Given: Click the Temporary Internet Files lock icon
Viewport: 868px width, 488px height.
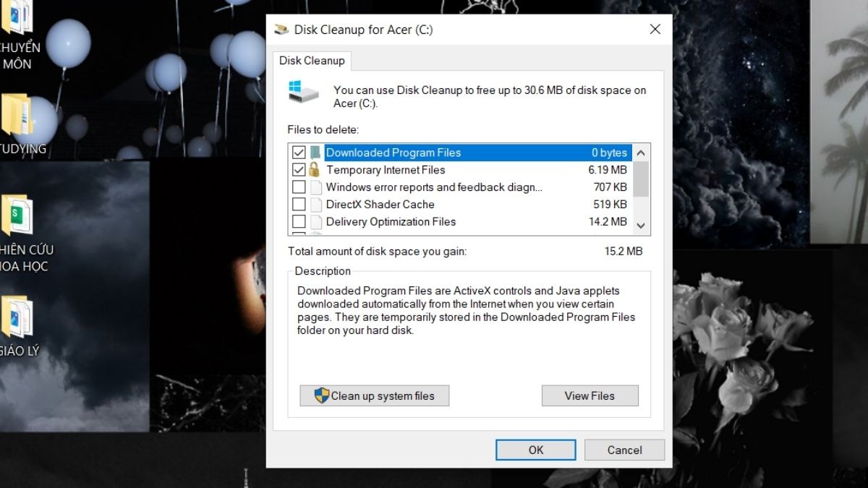Looking at the screenshot, I should coord(315,170).
